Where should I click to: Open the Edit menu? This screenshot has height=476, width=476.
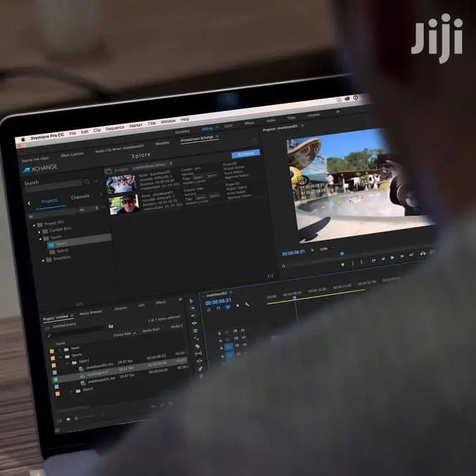pos(85,132)
